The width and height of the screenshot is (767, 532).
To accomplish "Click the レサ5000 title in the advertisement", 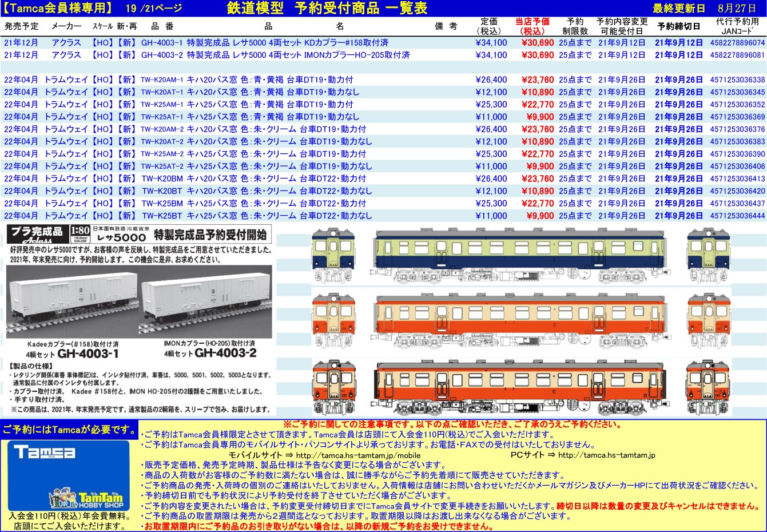I will 121,237.
